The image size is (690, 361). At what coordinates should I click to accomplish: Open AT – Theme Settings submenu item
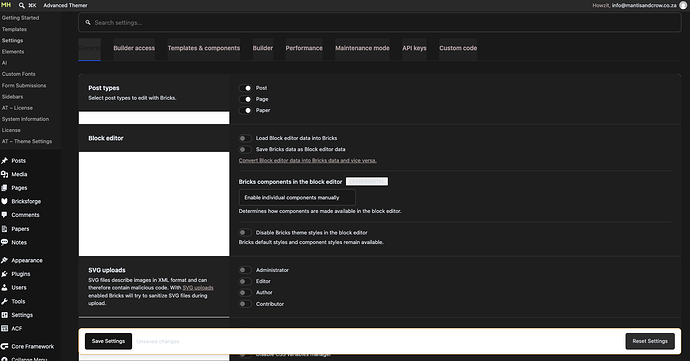tap(27, 142)
